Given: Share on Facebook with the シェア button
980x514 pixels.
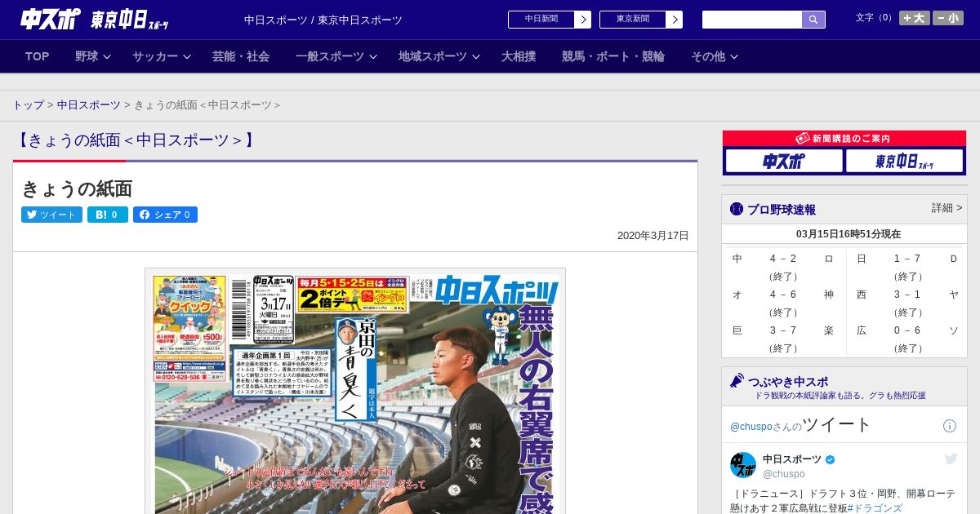Looking at the screenshot, I should click(165, 215).
